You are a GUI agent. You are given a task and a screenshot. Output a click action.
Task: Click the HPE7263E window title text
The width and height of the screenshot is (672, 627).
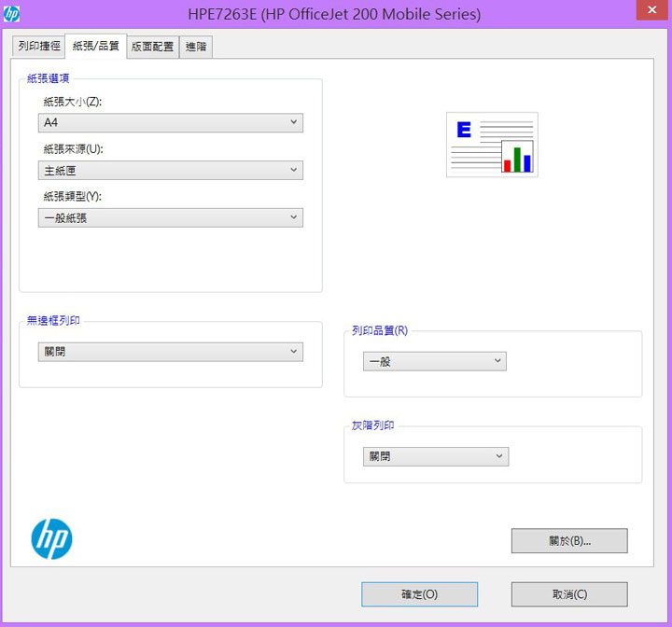(334, 14)
